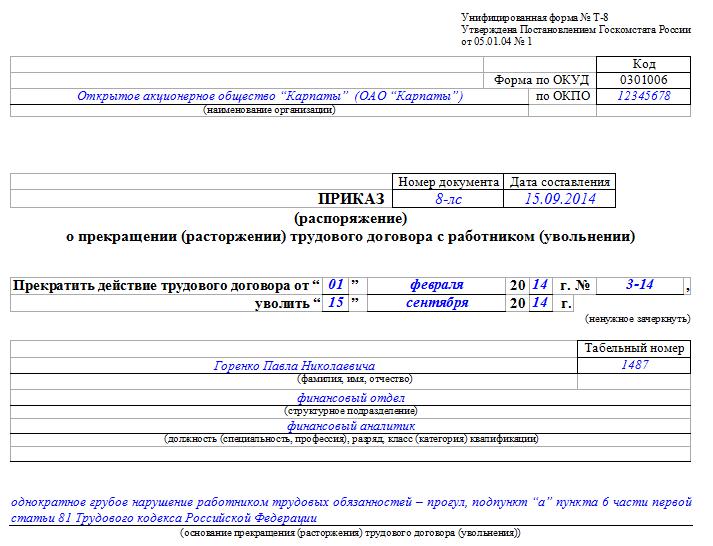This screenshot has height=546, width=713.
Task: Select the document number field 8-лс
Action: pyautogui.click(x=448, y=199)
